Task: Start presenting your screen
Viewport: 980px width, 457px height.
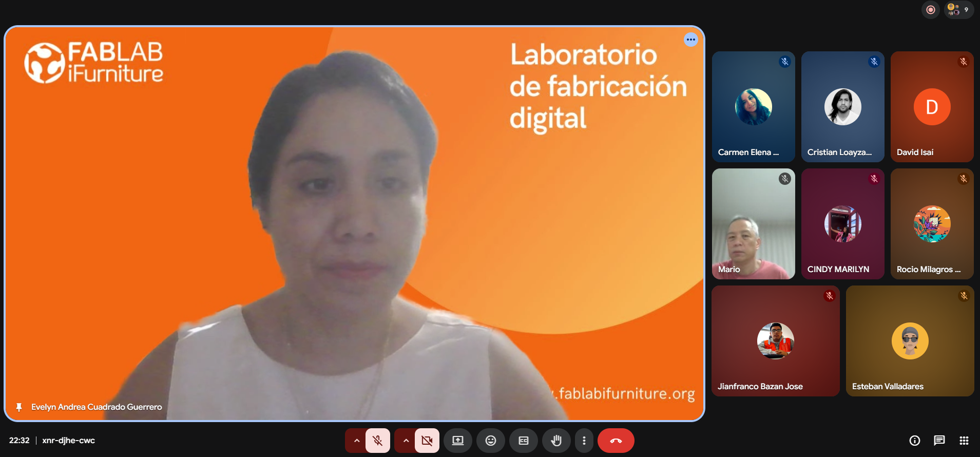Action: [x=458, y=441]
